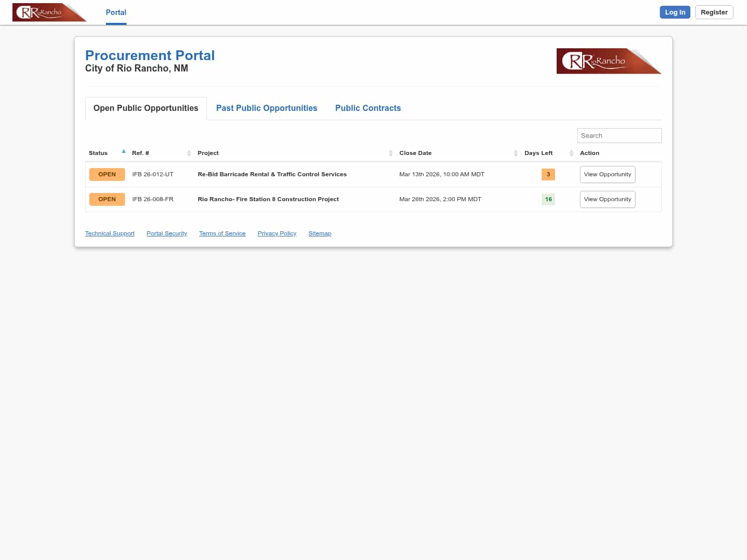View Opportunity for Fire Station 8 Construction
The height and width of the screenshot is (560, 747).
click(607, 199)
